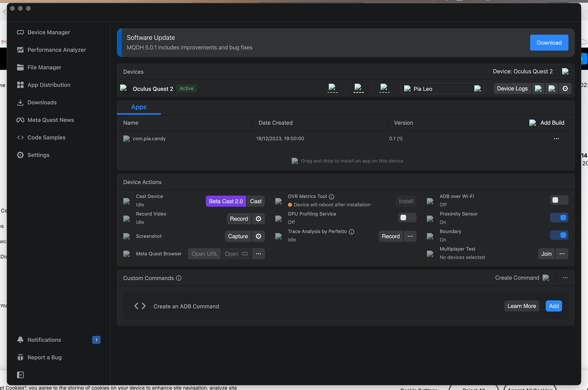The height and width of the screenshot is (390, 588).
Task: Click the icon right of Device Logs
Action: (538, 88)
